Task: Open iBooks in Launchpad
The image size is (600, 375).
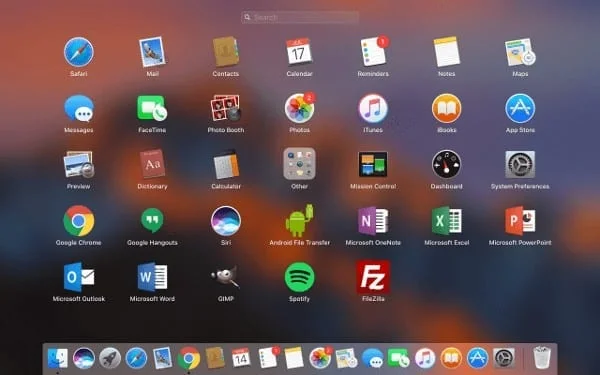Action: (447, 108)
